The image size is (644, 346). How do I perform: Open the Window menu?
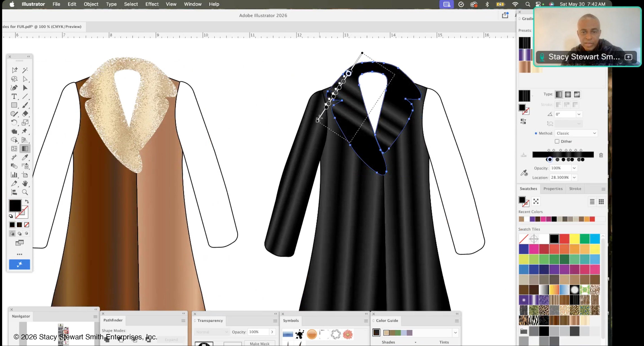click(193, 4)
